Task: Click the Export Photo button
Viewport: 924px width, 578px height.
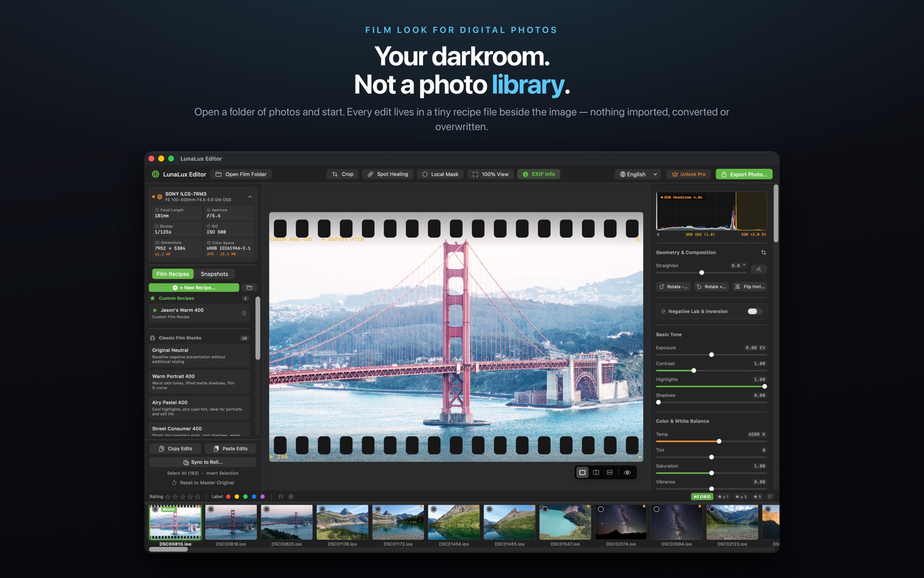Action: [744, 174]
